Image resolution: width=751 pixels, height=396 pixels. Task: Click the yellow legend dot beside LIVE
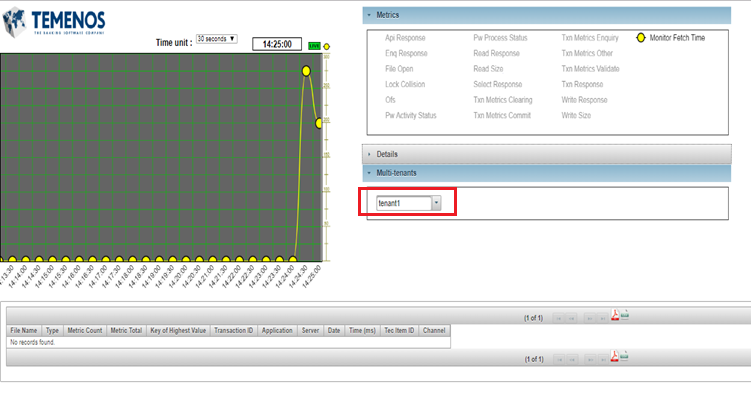(327, 46)
